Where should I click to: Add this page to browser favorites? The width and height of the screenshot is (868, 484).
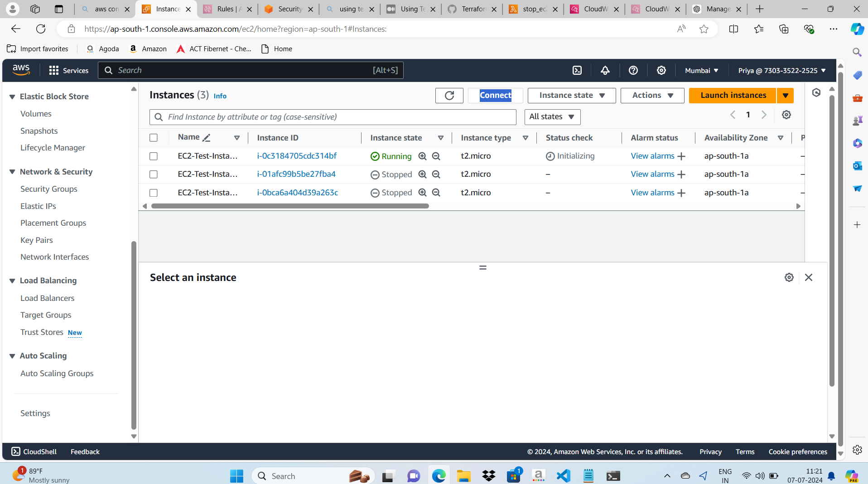pos(704,29)
